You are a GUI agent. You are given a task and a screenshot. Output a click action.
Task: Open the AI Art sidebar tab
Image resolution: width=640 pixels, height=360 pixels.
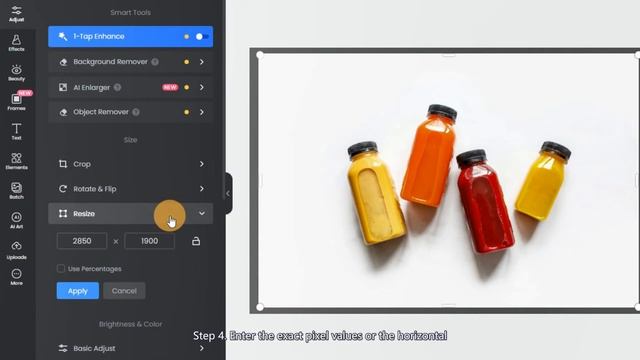(16, 220)
